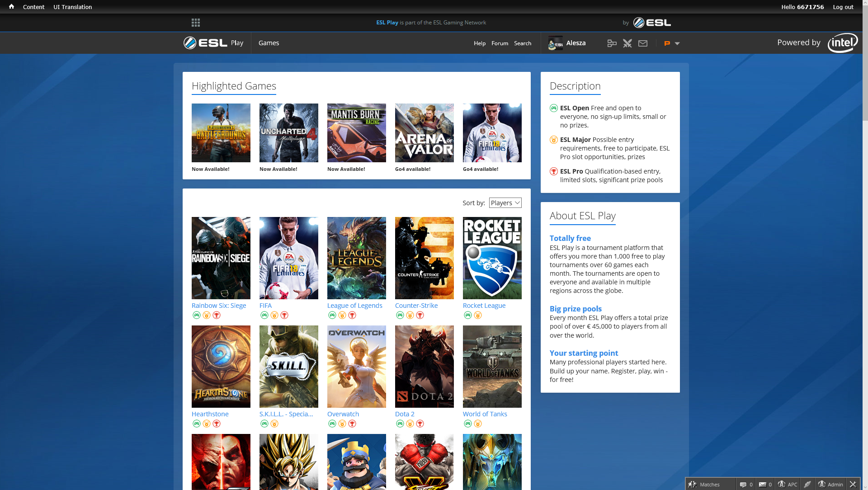Click the ESL Play logo
The image size is (868, 490).
213,43
